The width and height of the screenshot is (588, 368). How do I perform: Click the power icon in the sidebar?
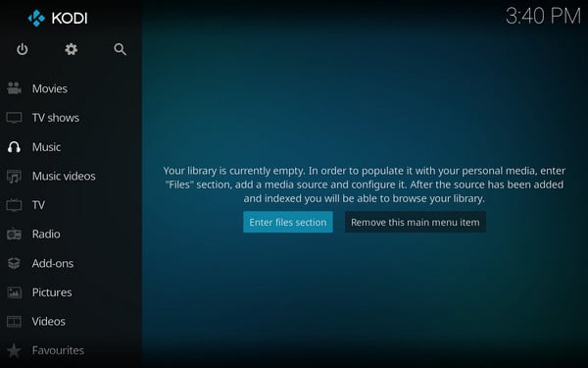[23, 49]
